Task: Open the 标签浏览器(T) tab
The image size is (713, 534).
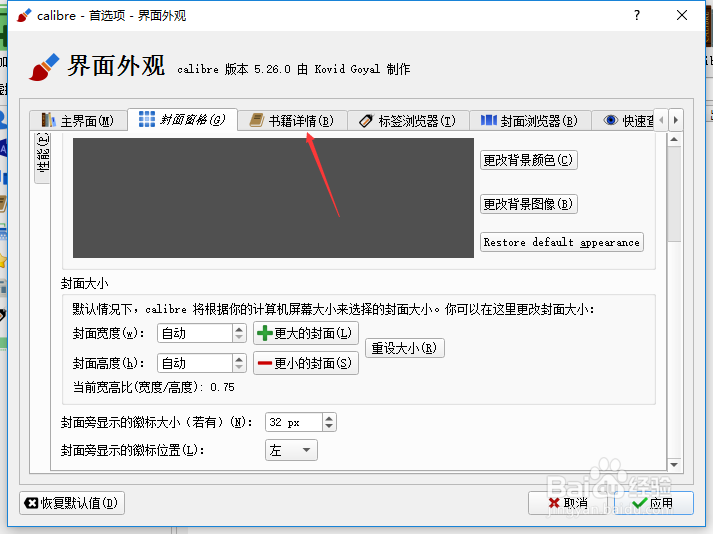Action: (407, 121)
